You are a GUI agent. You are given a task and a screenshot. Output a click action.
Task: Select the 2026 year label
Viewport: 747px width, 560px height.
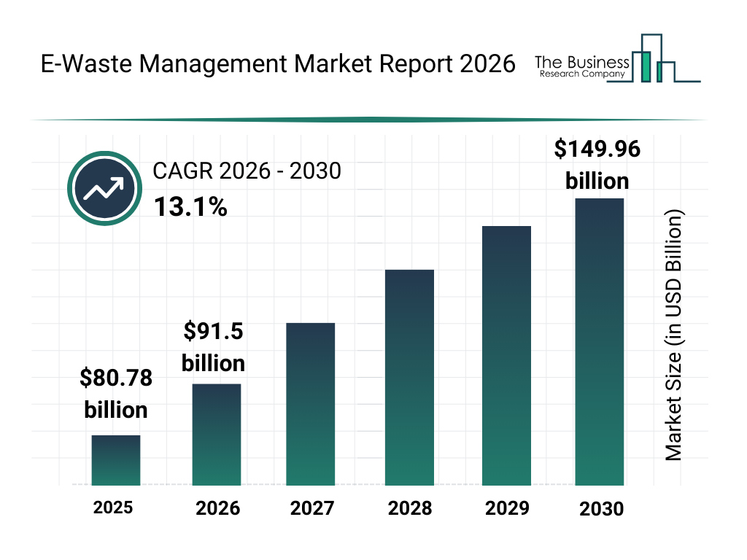pos(219,509)
